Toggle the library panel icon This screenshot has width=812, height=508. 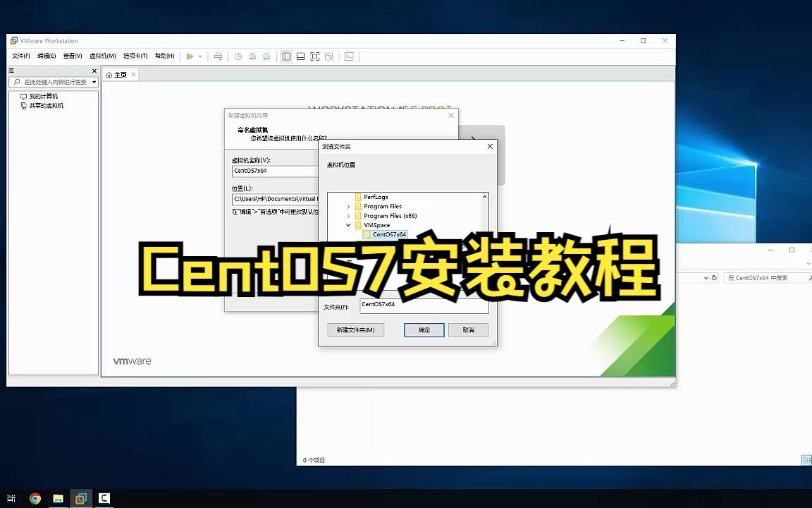coord(285,56)
